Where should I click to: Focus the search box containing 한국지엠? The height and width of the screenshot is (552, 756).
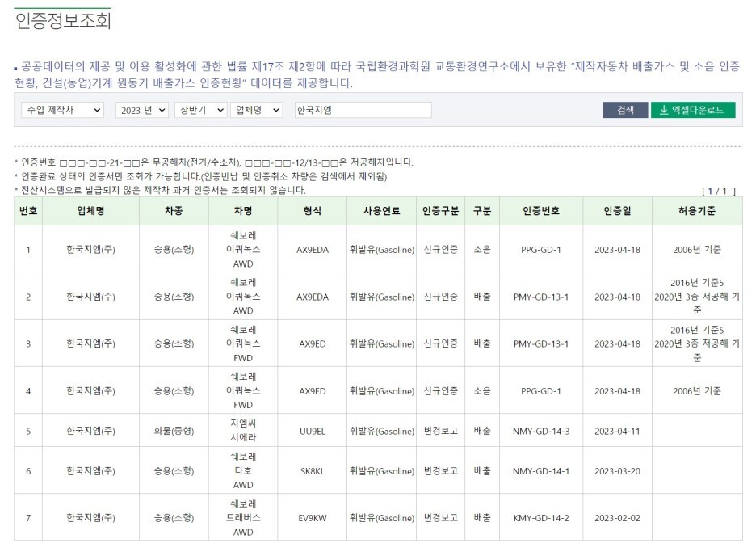[x=363, y=110]
